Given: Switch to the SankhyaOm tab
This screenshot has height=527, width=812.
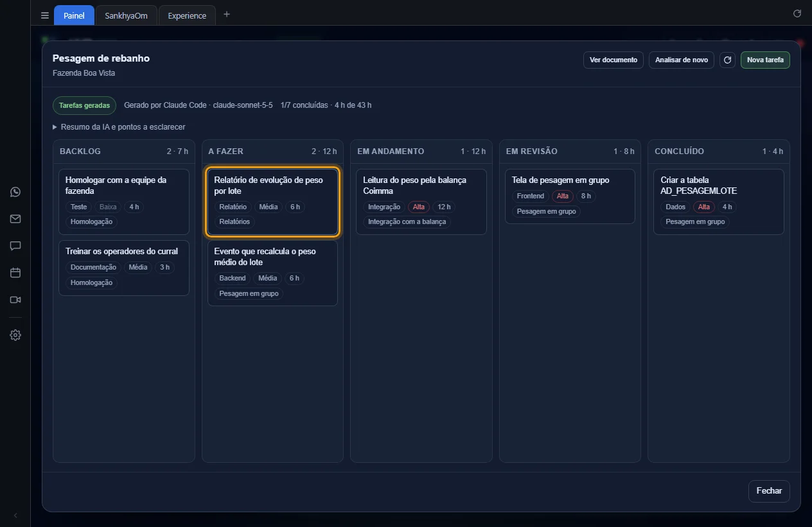Looking at the screenshot, I should point(127,15).
